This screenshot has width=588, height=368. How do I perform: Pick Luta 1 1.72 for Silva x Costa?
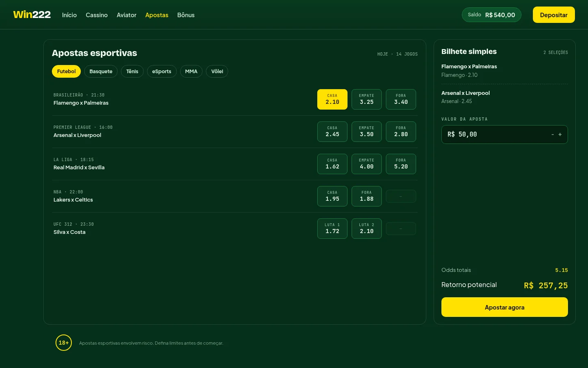(x=332, y=229)
